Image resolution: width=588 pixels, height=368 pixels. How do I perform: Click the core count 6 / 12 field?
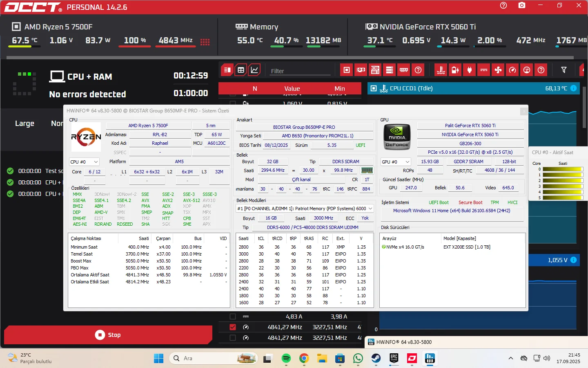click(95, 172)
